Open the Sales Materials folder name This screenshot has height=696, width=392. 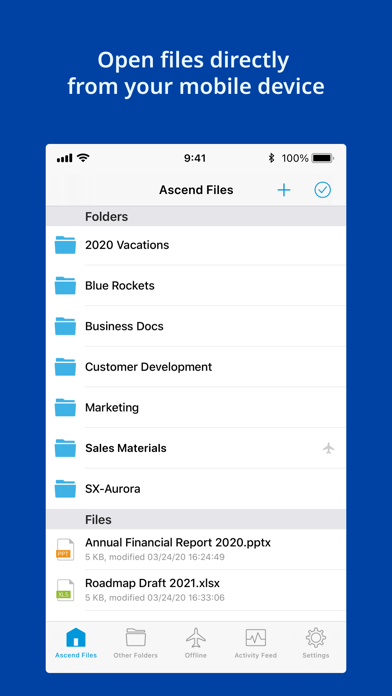tap(126, 448)
